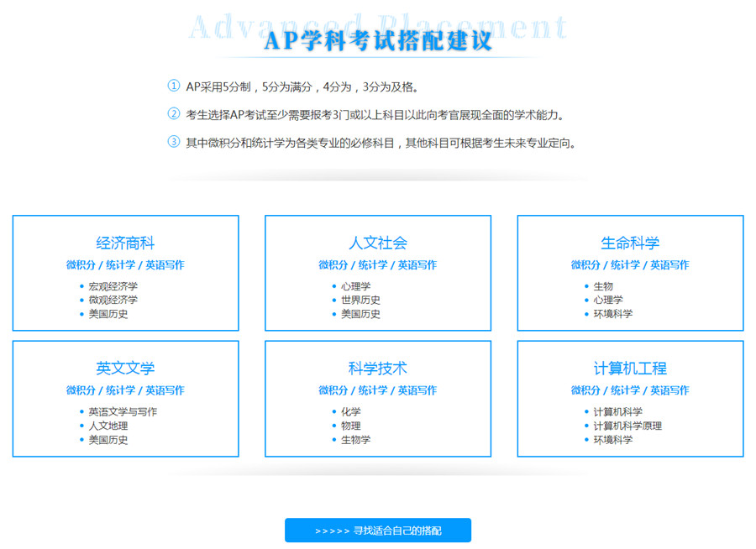Click the circled number 2 icon
Screen dimensions: 756x549
pos(174,114)
